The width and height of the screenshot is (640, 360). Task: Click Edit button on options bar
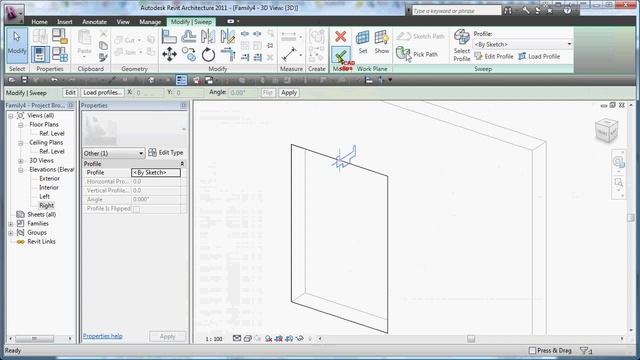[x=70, y=93]
